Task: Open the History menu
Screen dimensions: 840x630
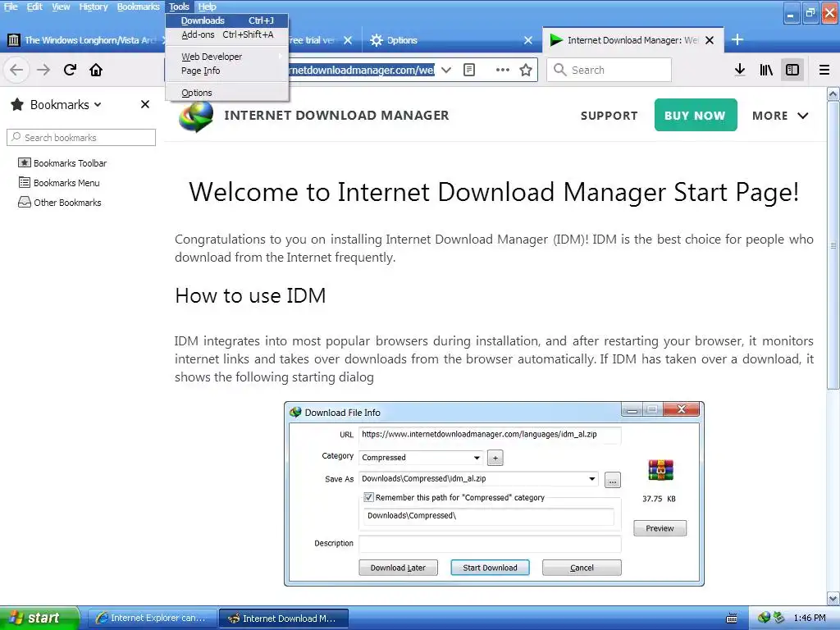Action: coord(94,7)
